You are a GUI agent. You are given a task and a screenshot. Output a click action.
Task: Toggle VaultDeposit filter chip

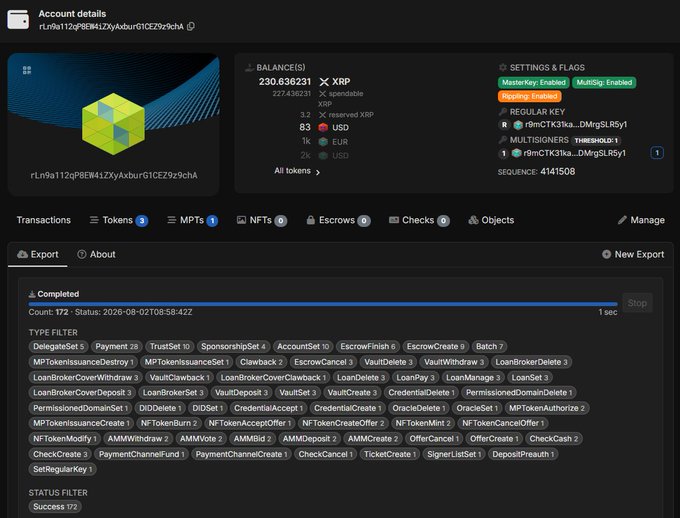point(241,393)
